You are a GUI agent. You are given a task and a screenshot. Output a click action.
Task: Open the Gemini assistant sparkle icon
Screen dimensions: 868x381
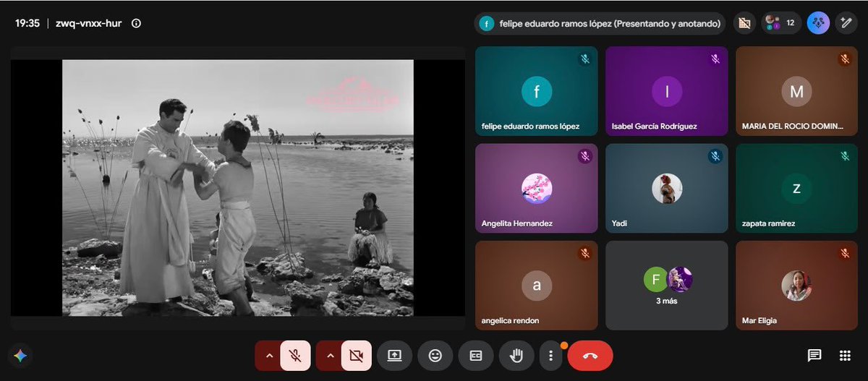[x=20, y=356]
